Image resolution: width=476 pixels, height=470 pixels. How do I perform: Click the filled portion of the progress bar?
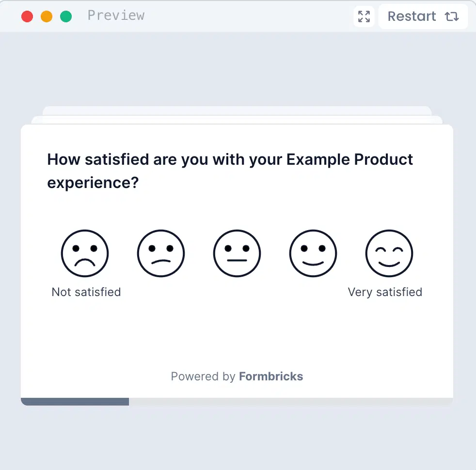(75, 402)
